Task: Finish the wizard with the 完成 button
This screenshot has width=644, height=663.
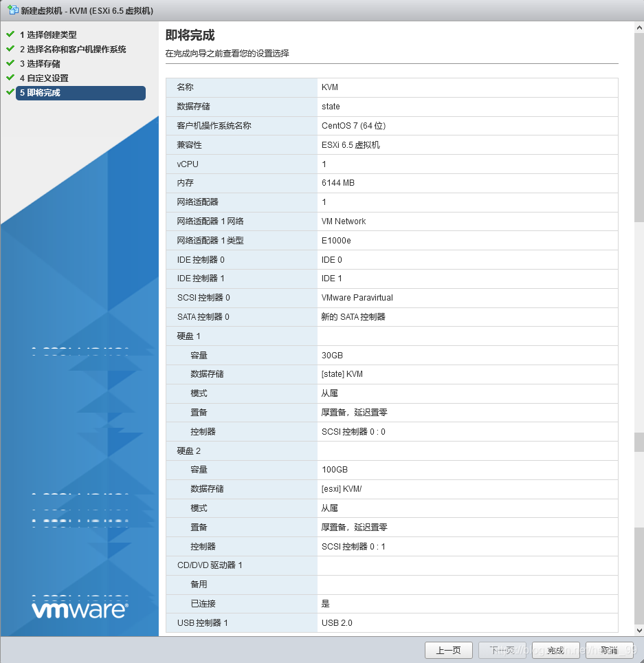Action: click(x=556, y=651)
